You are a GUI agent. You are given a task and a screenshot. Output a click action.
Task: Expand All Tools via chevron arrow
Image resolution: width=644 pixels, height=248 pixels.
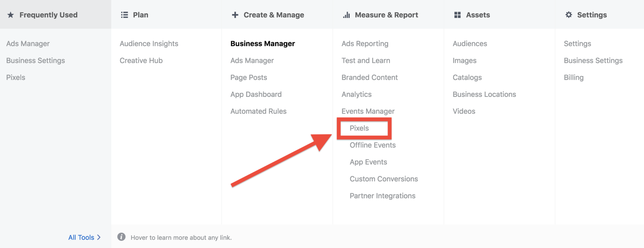99,237
